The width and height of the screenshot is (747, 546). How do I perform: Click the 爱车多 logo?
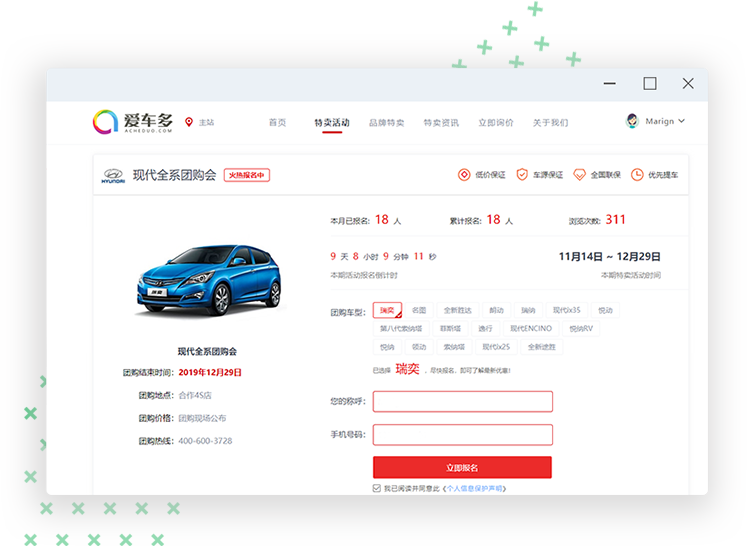coord(132,122)
